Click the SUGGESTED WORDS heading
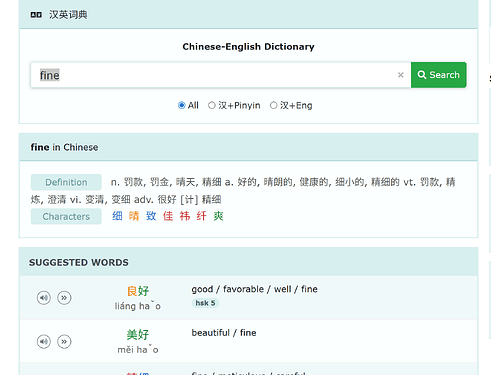The image size is (491, 375). [79, 263]
